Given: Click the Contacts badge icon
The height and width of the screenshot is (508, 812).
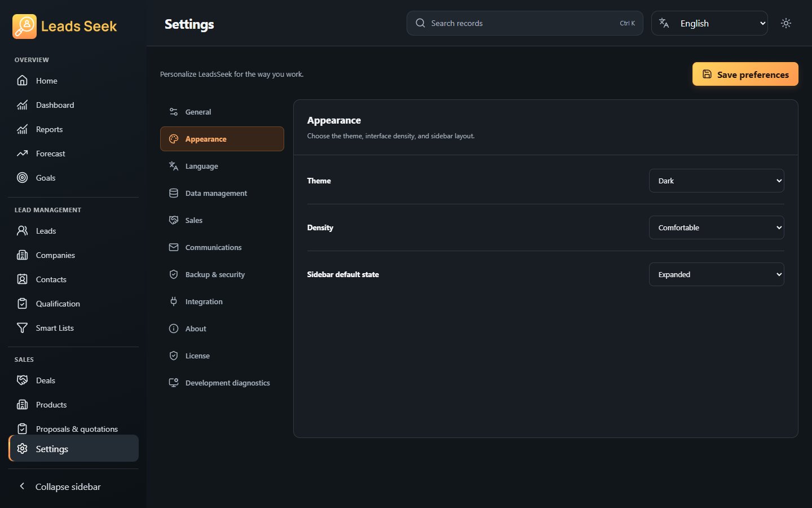Looking at the screenshot, I should (22, 279).
